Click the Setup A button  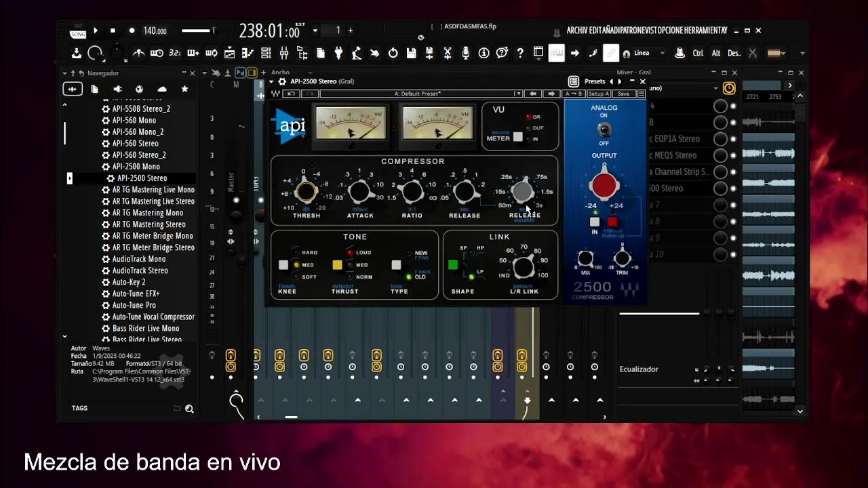coord(598,94)
